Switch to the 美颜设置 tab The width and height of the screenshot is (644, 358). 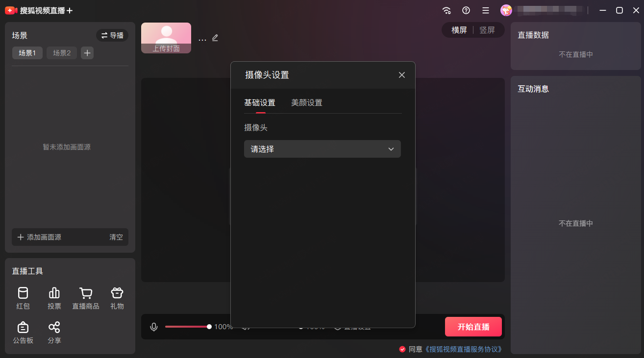point(307,102)
